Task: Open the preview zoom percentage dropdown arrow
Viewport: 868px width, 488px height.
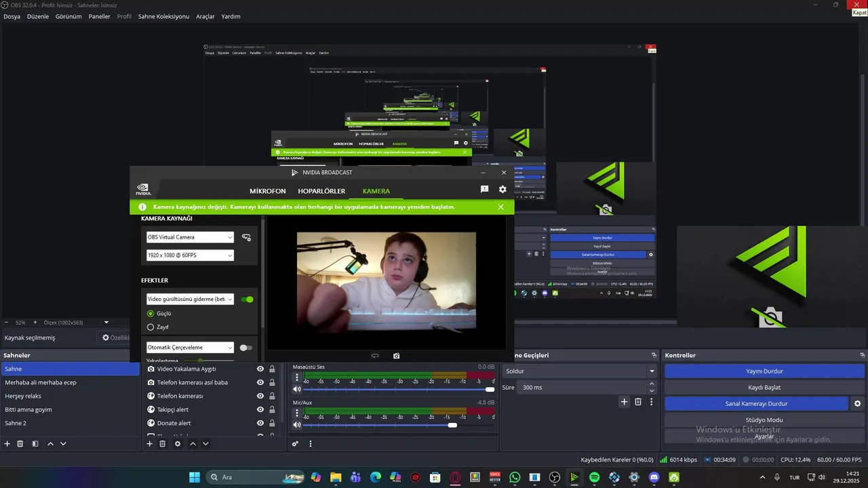Action: coord(106,323)
